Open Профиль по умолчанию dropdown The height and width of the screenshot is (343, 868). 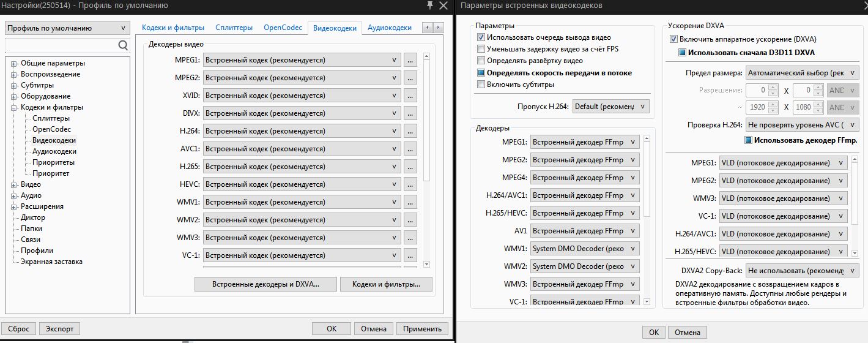click(67, 28)
